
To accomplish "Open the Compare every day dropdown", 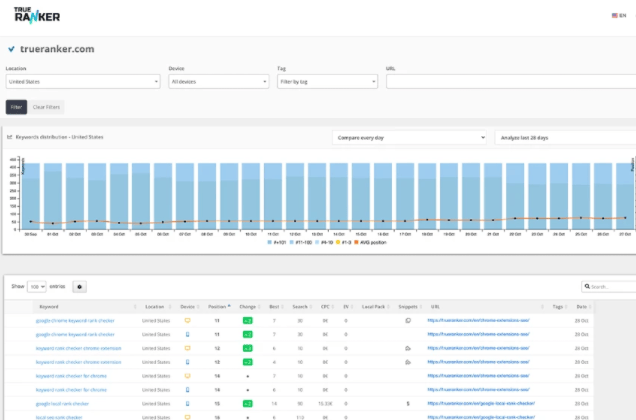I will point(408,137).
